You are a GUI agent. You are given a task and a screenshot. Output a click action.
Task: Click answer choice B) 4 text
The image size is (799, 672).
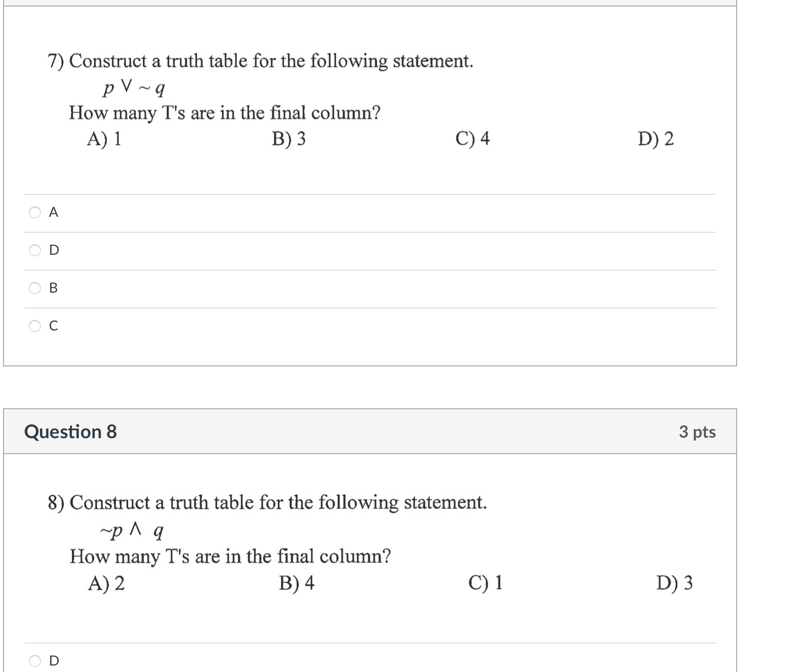tap(297, 583)
